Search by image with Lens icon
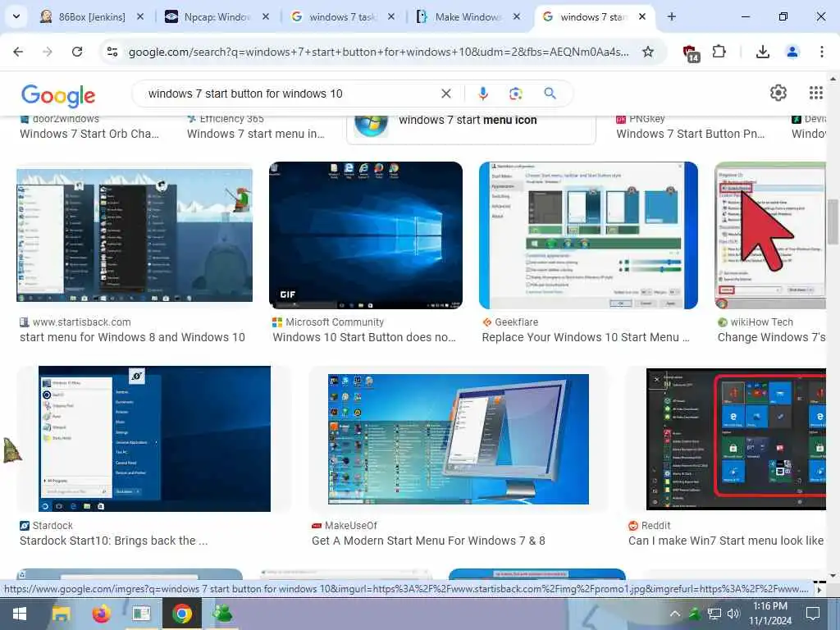 coord(515,94)
